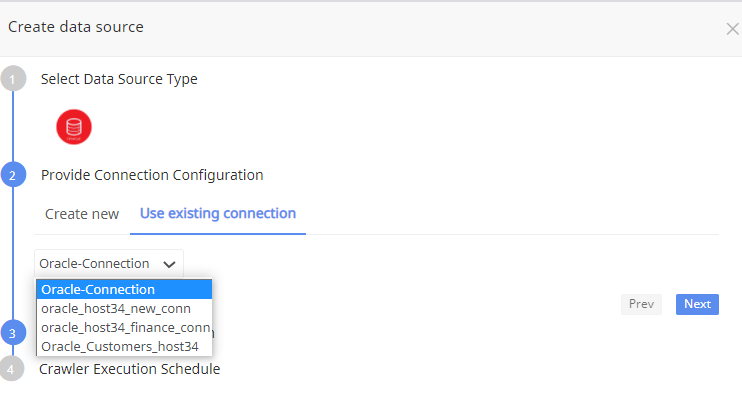The width and height of the screenshot is (742, 412).
Task: Click the Select Data Source Type heading
Action: click(x=119, y=79)
